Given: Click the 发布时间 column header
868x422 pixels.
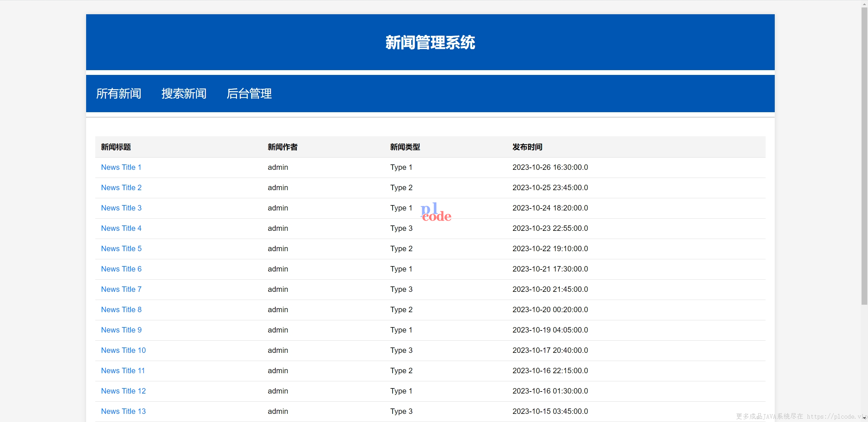Looking at the screenshot, I should [528, 147].
